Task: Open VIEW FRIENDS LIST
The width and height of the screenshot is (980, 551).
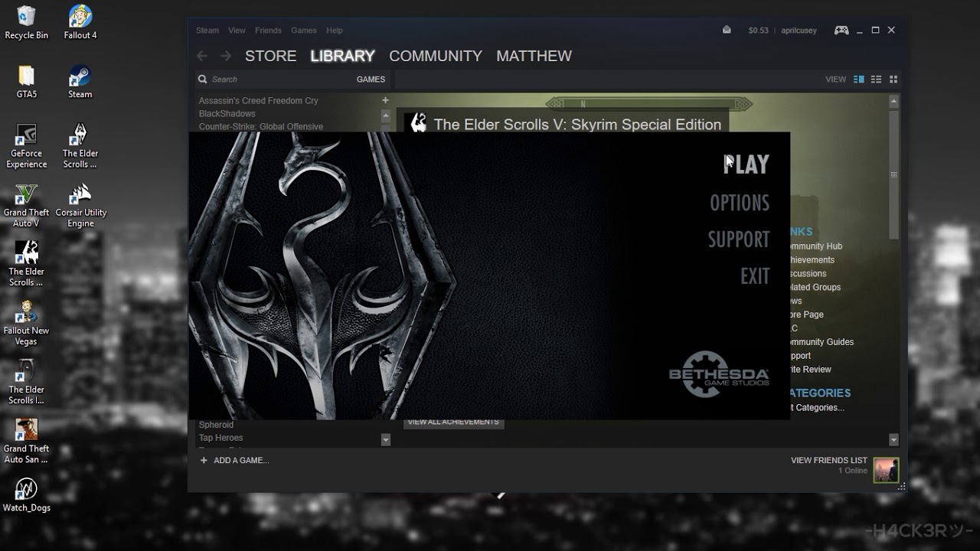Action: click(829, 461)
